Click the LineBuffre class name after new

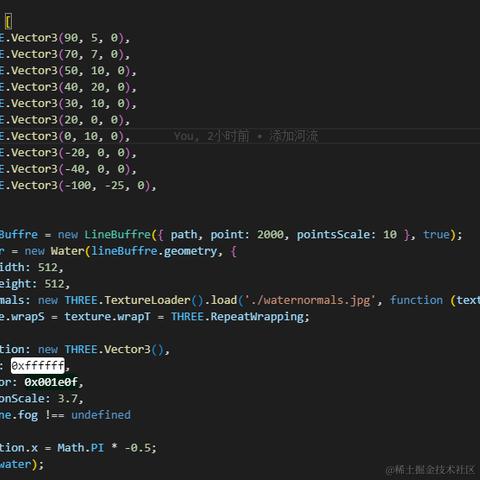coord(117,234)
